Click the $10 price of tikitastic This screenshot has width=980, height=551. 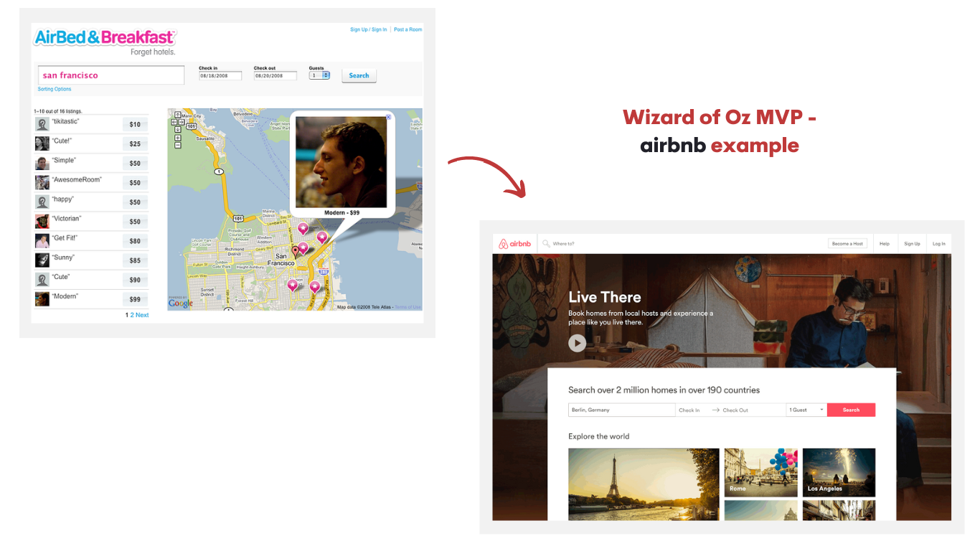pos(135,124)
